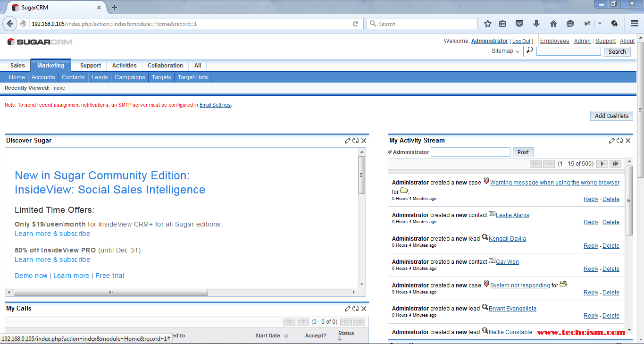Click the Post button
Image resolution: width=644 pixels, height=344 pixels.
pos(523,152)
